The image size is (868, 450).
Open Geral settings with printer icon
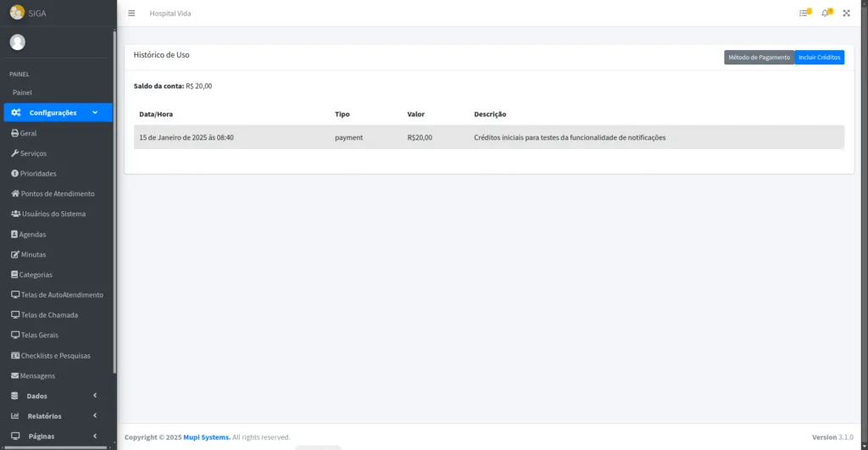[x=24, y=133]
